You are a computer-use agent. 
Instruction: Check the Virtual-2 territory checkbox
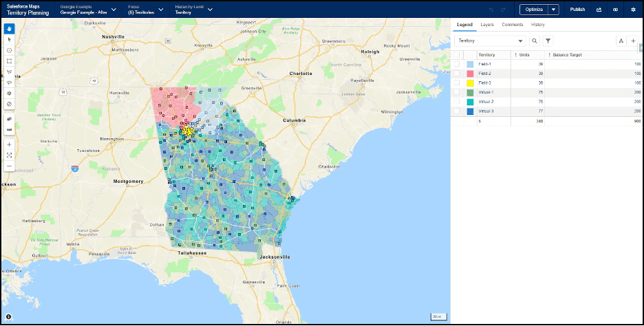click(456, 102)
